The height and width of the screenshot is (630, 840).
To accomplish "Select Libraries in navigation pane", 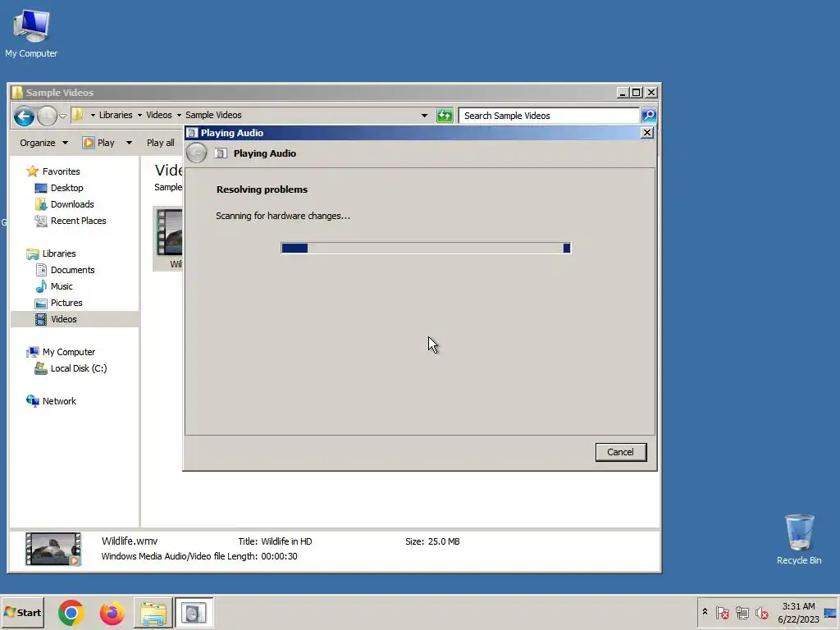I will pyautogui.click(x=59, y=254).
